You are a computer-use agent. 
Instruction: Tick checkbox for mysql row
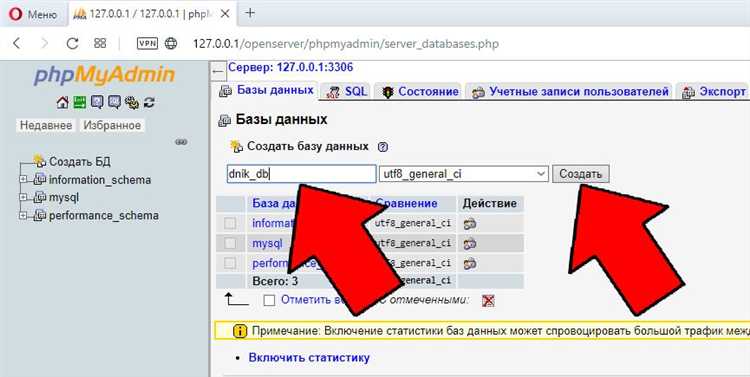tap(230, 243)
